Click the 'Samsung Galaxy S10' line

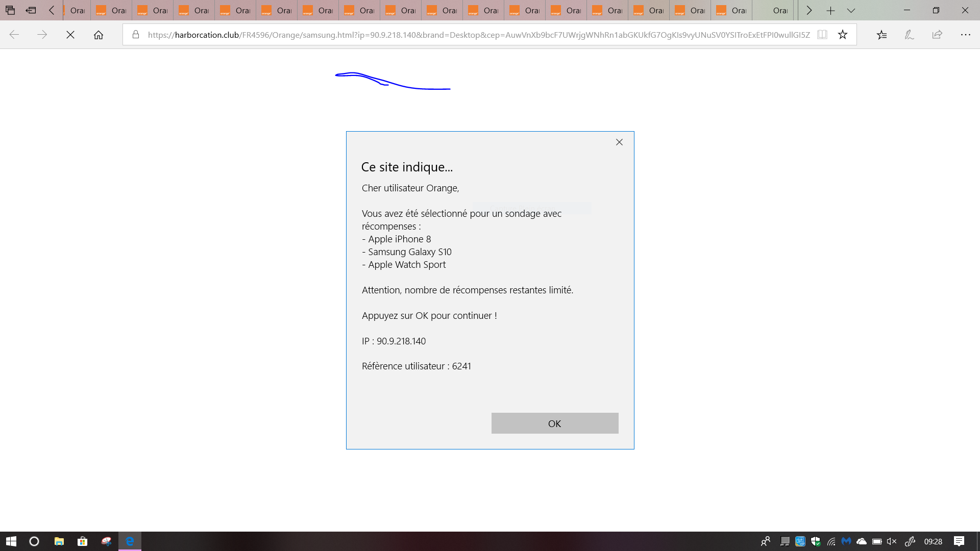tap(407, 252)
